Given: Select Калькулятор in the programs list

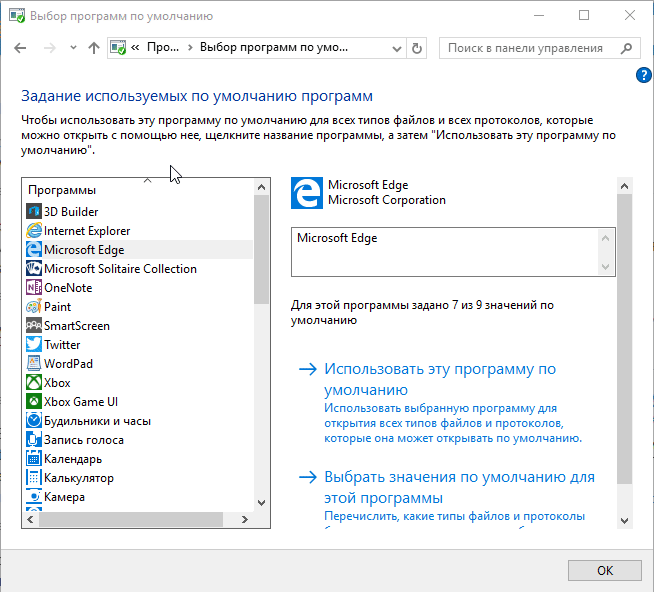Looking at the screenshot, I should pos(79,478).
